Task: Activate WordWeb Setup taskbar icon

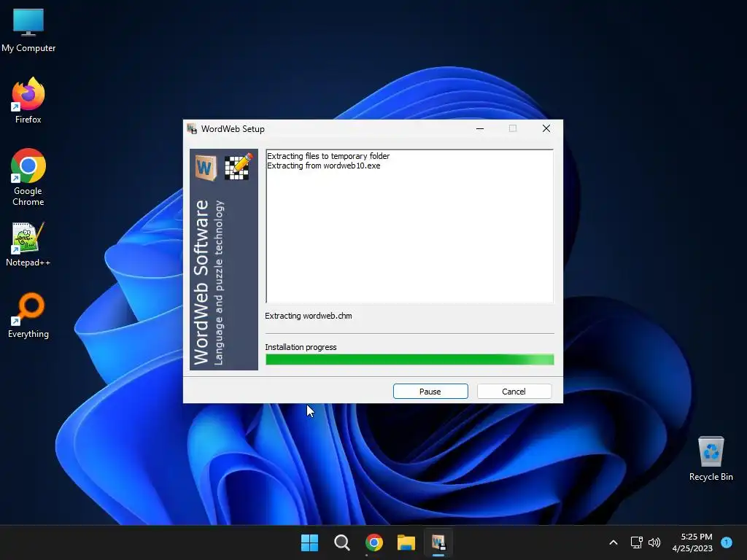Action: (438, 542)
